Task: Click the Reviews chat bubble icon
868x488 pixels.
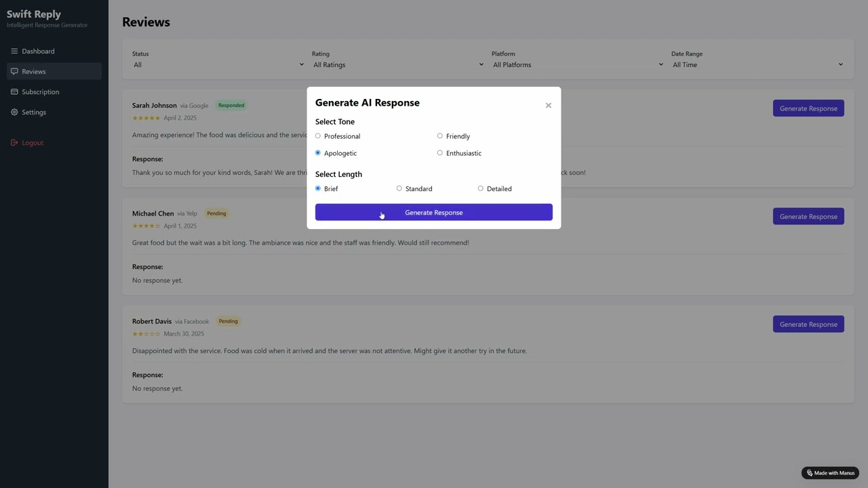Action: tap(14, 71)
